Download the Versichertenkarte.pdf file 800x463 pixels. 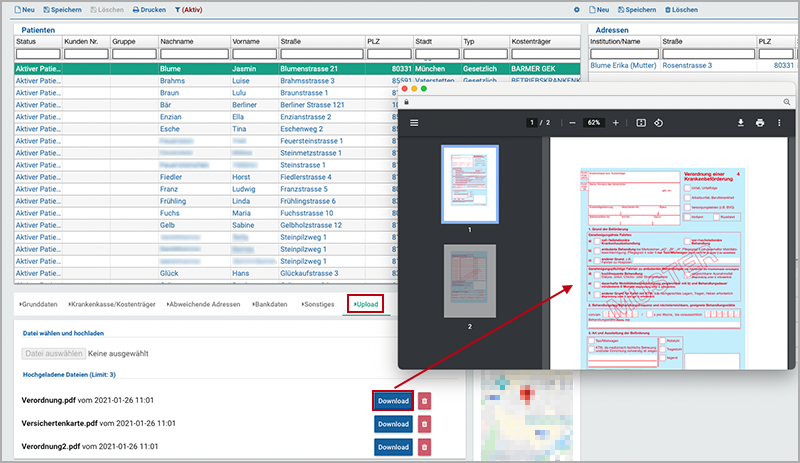[x=392, y=423]
